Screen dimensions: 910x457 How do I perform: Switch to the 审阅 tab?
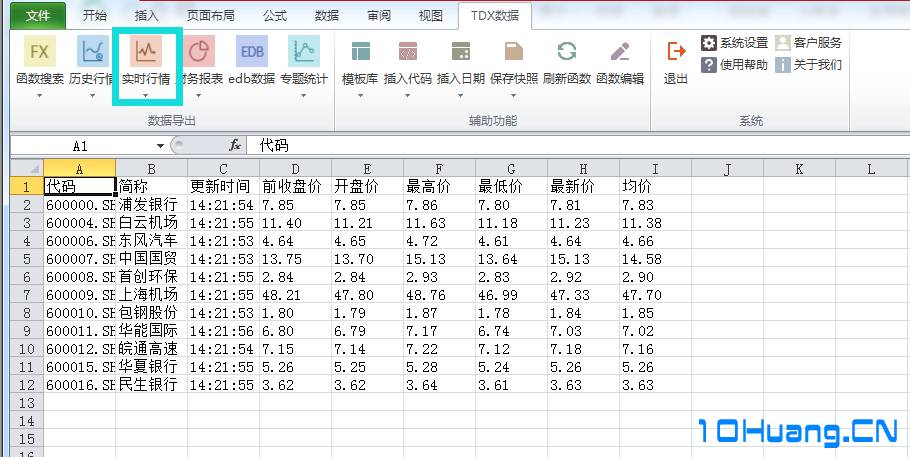click(x=379, y=16)
